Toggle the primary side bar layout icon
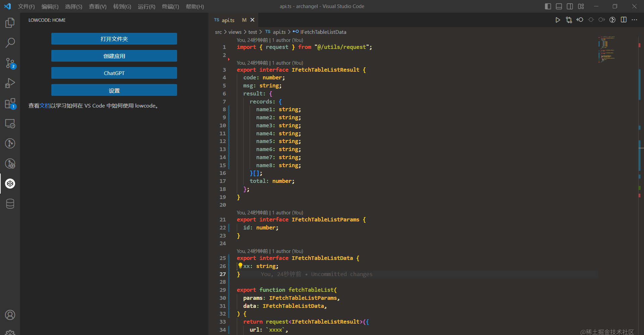The image size is (644, 335). [548, 6]
